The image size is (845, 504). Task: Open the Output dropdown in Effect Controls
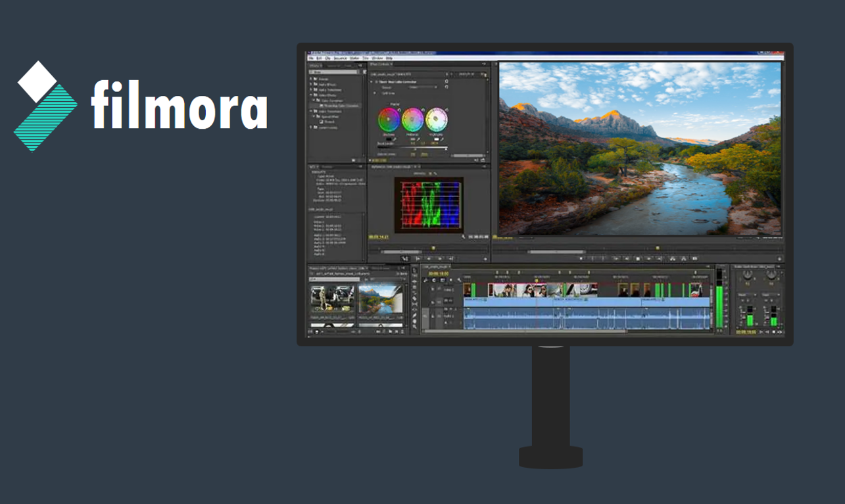coord(421,87)
